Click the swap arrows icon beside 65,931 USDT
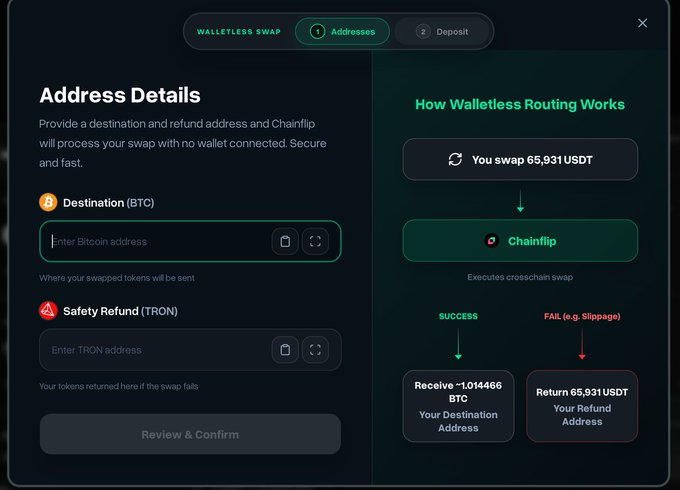Viewport: 680px width, 490px height. (455, 159)
